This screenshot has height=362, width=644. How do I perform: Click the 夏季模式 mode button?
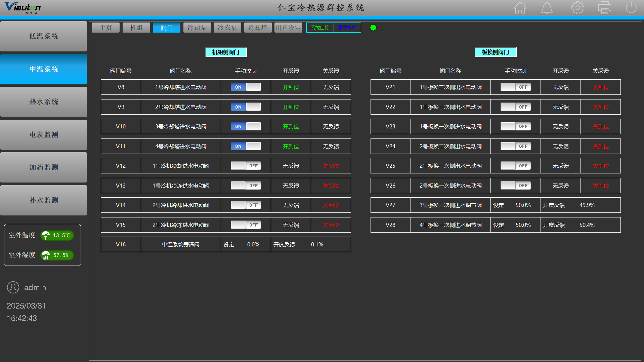(x=347, y=28)
